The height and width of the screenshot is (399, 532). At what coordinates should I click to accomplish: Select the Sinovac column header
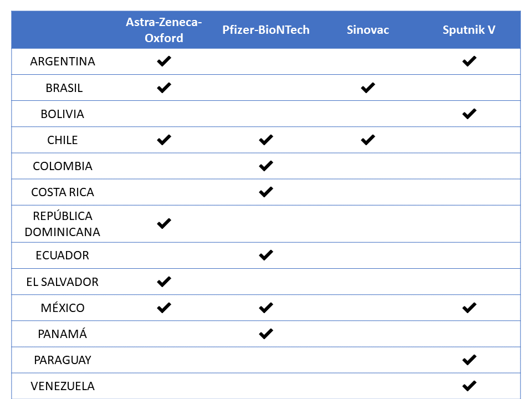(368, 30)
